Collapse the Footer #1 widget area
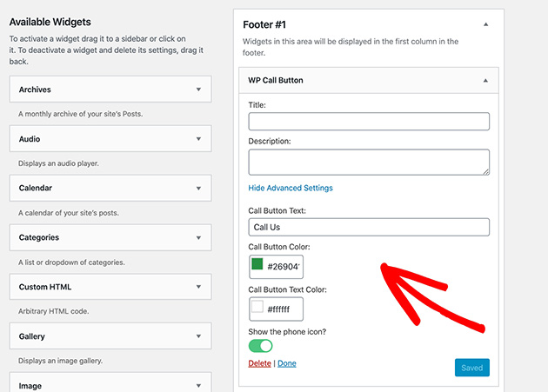 click(x=485, y=24)
